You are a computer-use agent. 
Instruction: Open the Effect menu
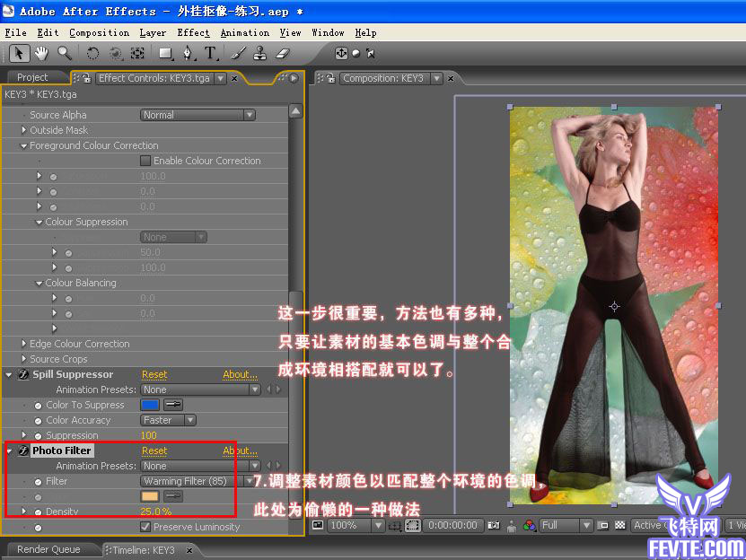[x=193, y=33]
